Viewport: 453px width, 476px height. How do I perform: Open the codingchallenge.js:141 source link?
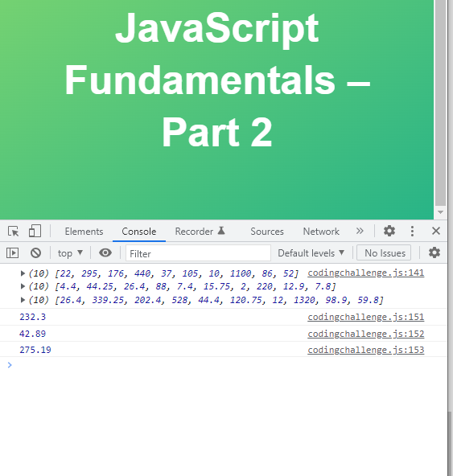(x=366, y=273)
